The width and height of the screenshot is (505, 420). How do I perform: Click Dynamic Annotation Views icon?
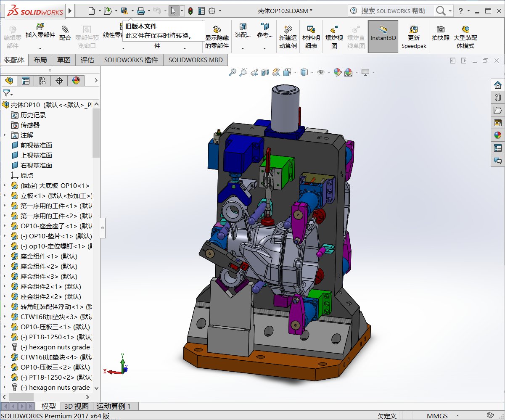tap(276, 73)
